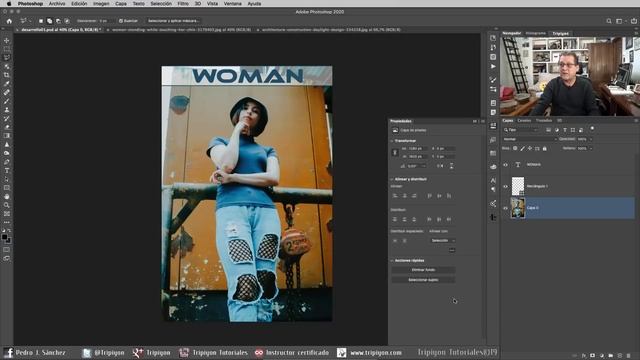
Task: Select the Zoom tool
Action: pos(7,205)
